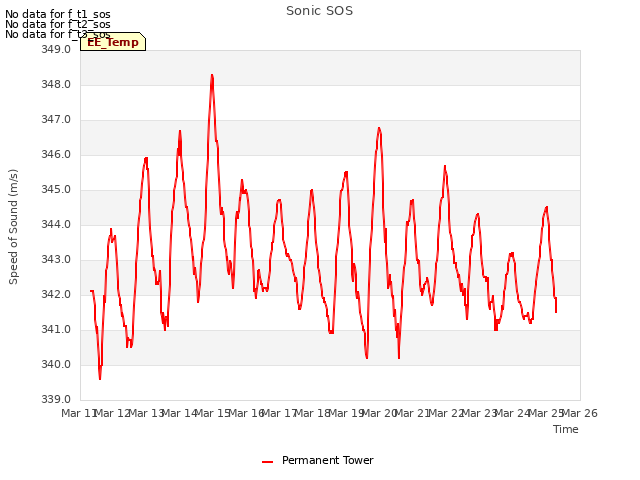
Task: Click the 347.0 y-axis tick label
Action: coord(56,120)
